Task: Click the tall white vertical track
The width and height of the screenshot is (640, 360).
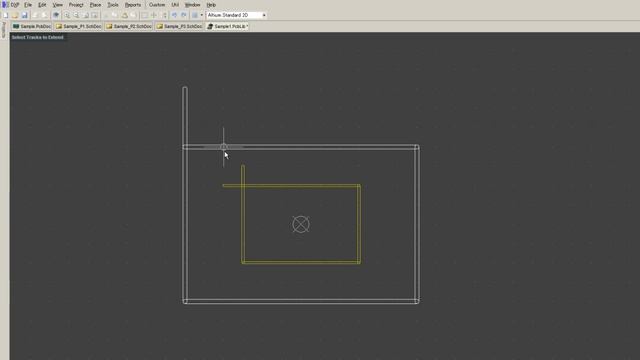Action: pyautogui.click(x=185, y=195)
